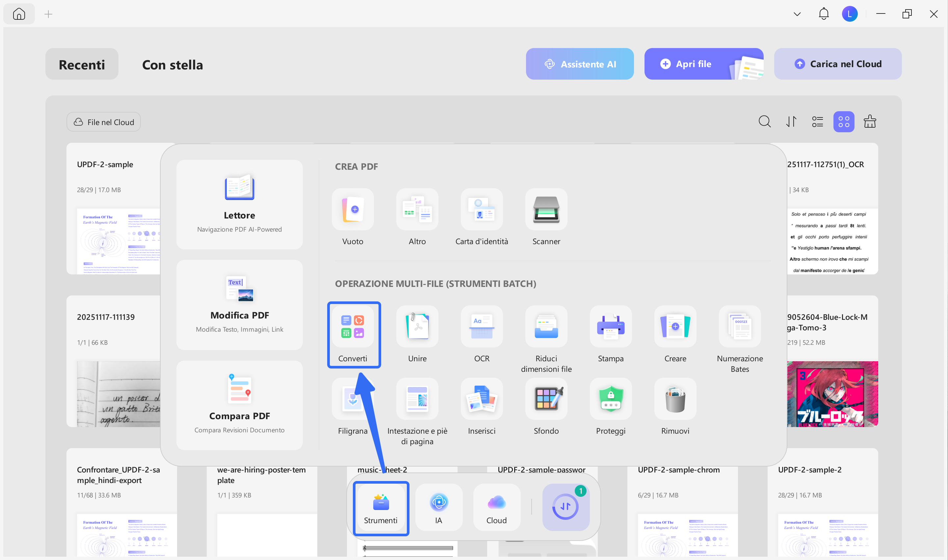
Task: Click Carica nel Cloud button
Action: click(x=837, y=64)
